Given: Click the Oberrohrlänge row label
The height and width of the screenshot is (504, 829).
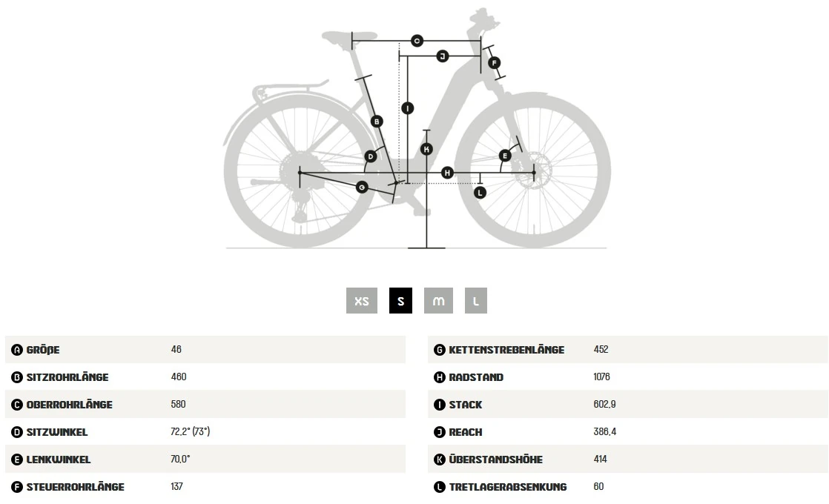Looking at the screenshot, I should click(x=69, y=405).
